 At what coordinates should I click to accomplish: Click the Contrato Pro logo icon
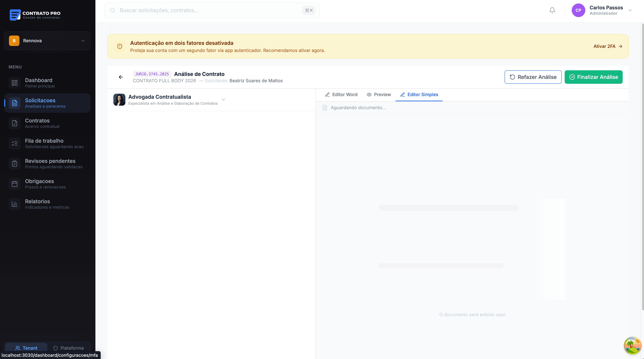point(15,15)
